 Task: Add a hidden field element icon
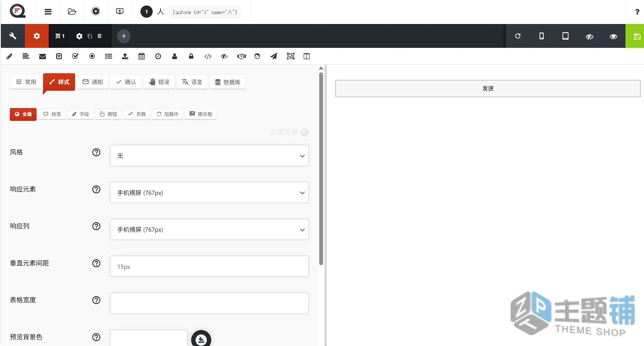[224, 56]
